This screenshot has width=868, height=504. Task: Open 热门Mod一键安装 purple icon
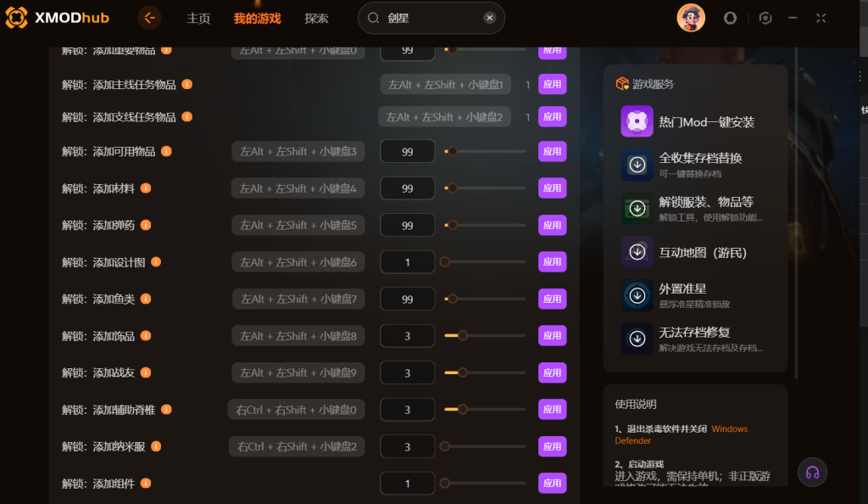[x=637, y=121]
